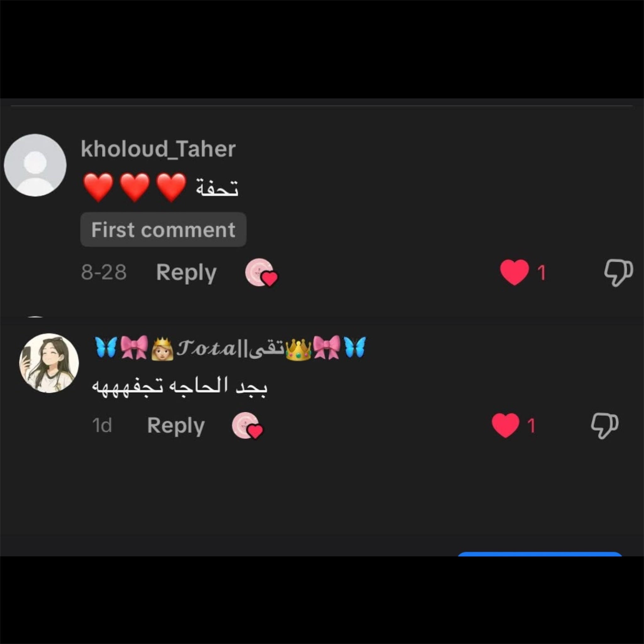Select the تحفة comment text with hearts

(160, 188)
